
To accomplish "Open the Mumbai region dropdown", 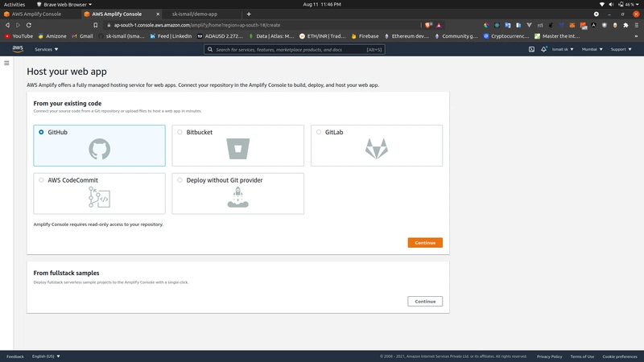I will pos(592,49).
